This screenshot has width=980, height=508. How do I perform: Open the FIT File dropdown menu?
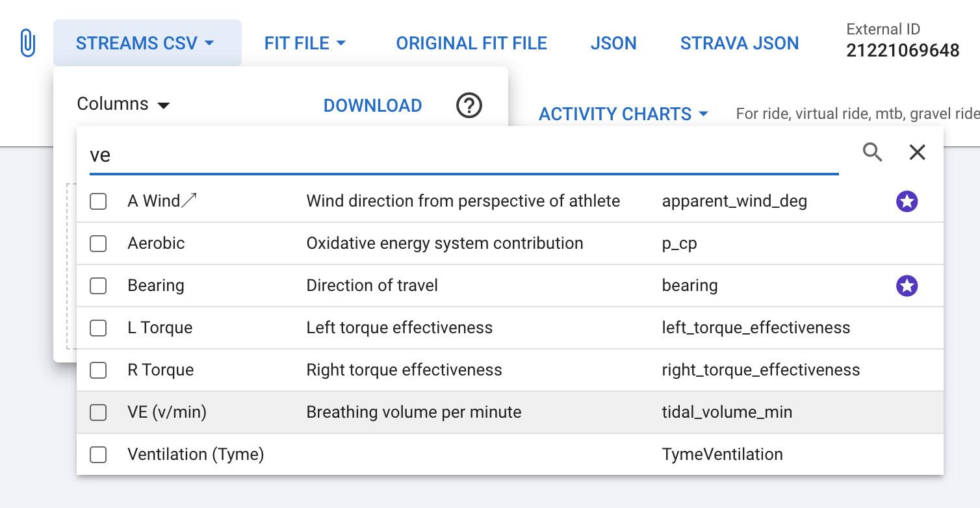[x=305, y=44]
